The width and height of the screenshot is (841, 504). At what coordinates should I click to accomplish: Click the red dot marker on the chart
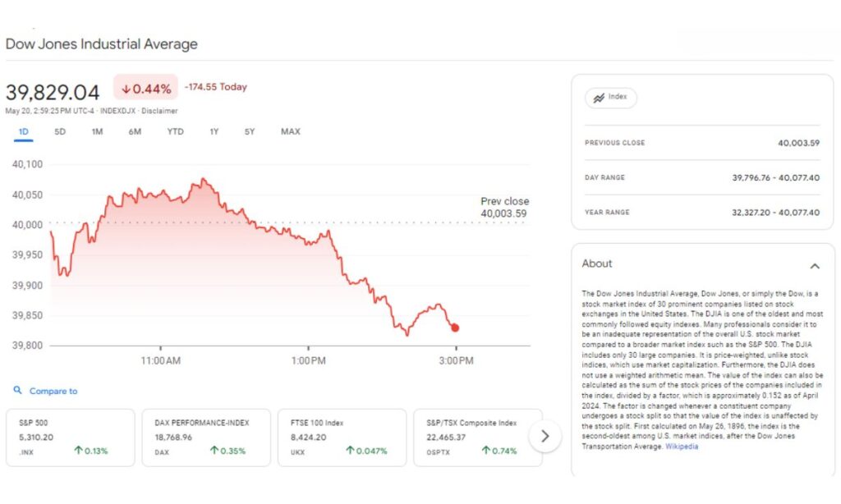click(455, 327)
